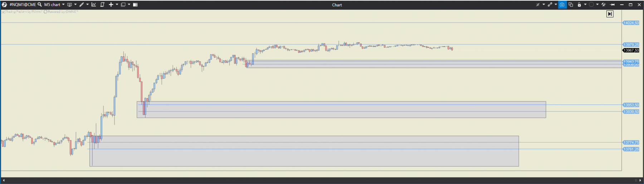Expand the dropdown beside the circle indicator
Screen dimensions: 644x184
(x=597, y=5)
